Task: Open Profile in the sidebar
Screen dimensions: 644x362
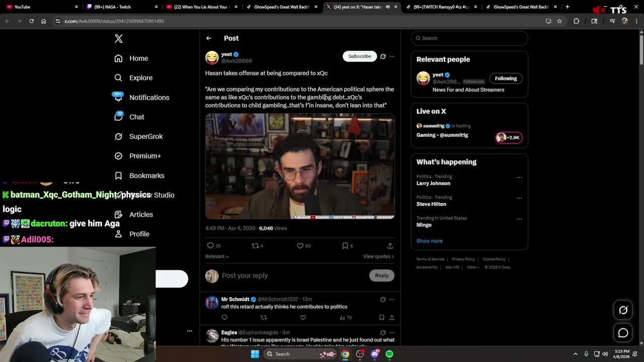Action: [x=132, y=234]
